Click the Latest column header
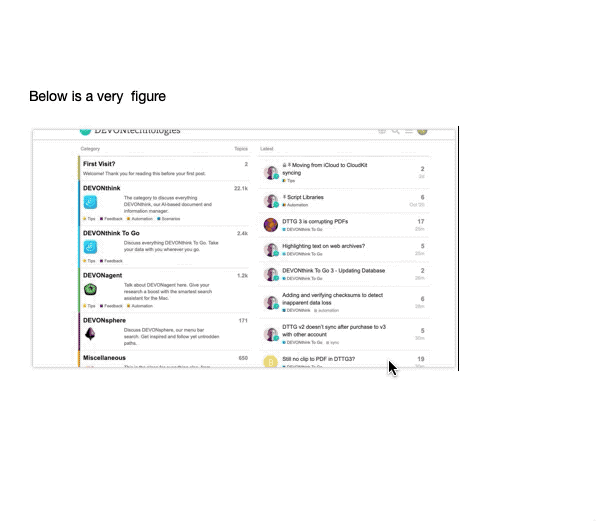Screen dimensions: 596x521 tap(267, 149)
